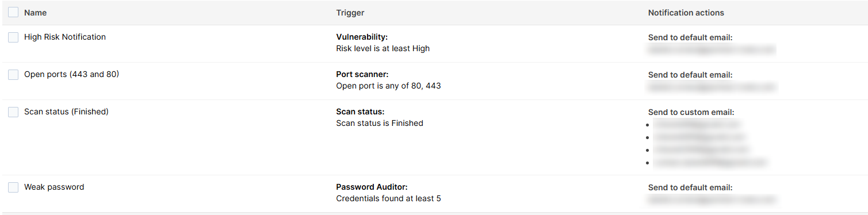The width and height of the screenshot is (868, 215).
Task: Click the Trigger column header
Action: point(350,13)
